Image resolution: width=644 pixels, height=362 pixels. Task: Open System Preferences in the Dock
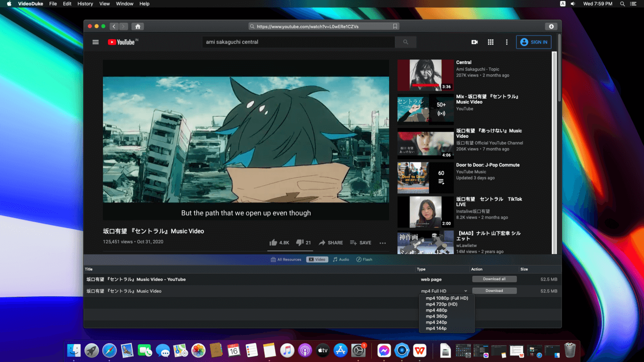[358, 350]
